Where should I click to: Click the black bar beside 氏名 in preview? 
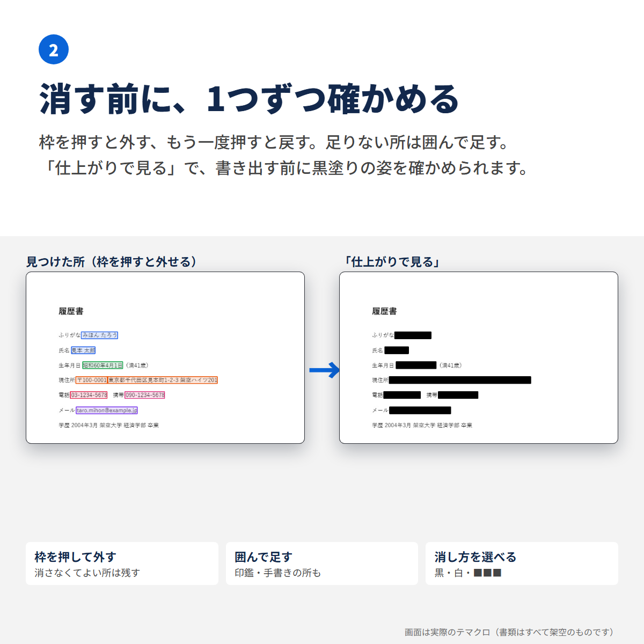(x=397, y=350)
